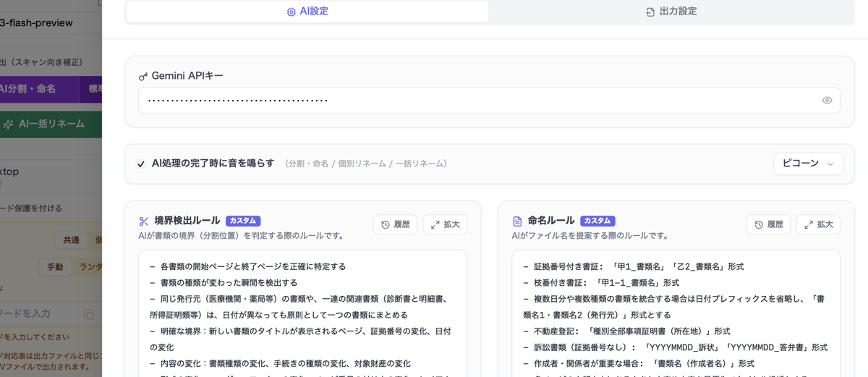Switch to the AI設定 tab
The width and height of the screenshot is (868, 377).
click(307, 12)
